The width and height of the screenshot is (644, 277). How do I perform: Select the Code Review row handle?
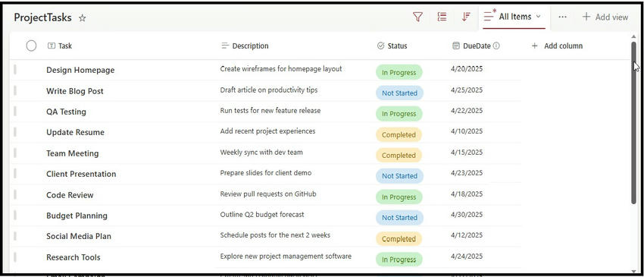click(x=15, y=195)
